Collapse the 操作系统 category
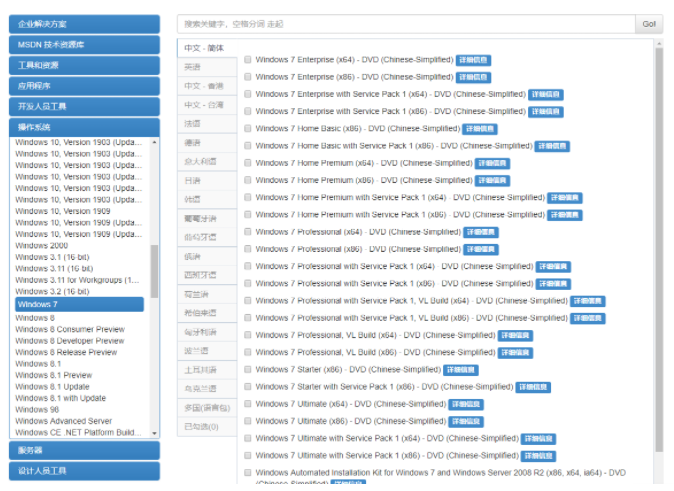This screenshot has height=491, width=674. pos(84,127)
